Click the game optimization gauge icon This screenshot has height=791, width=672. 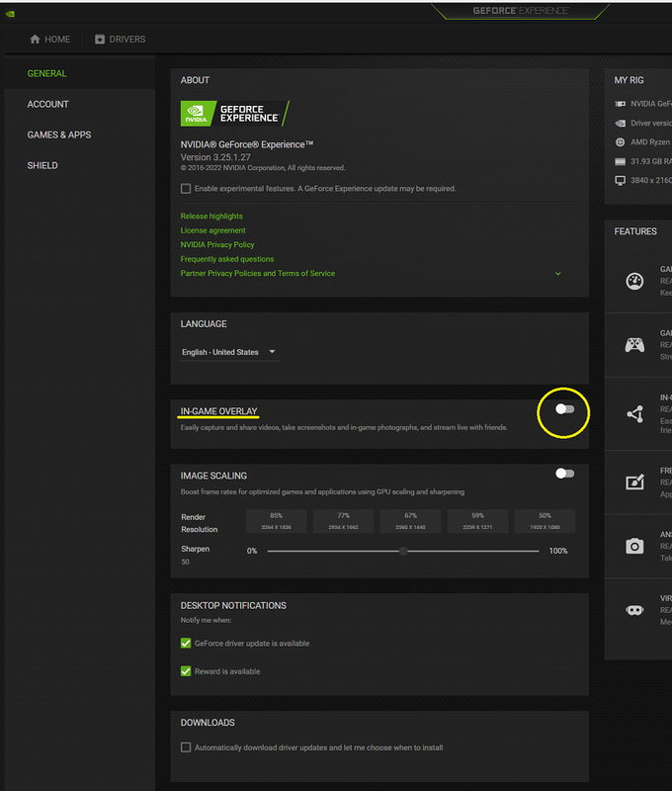(634, 281)
